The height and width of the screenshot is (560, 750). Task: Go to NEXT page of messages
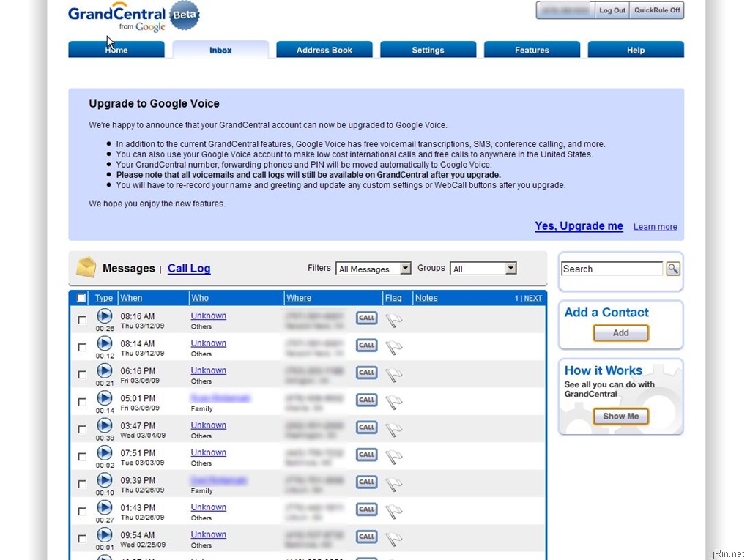tap(533, 299)
